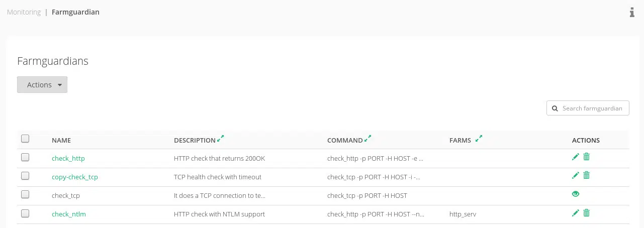Delete the copy-check_tcp farmguardian
This screenshot has width=644, height=228.
(586, 176)
